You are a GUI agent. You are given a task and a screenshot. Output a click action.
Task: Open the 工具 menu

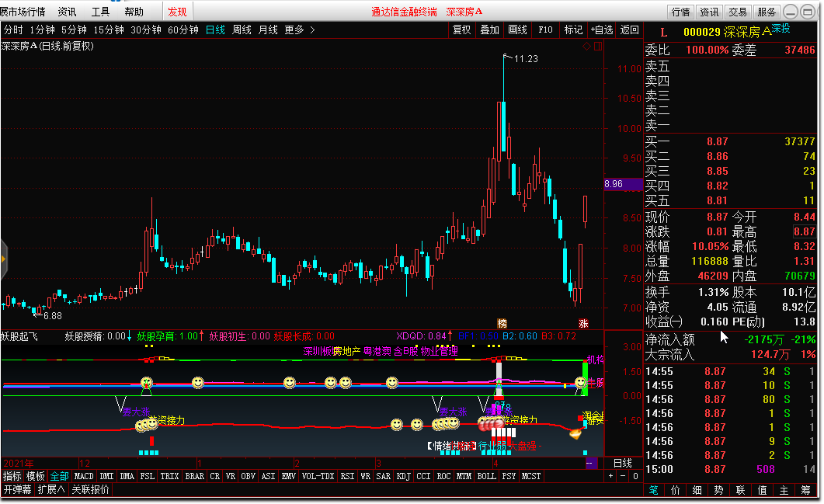pyautogui.click(x=100, y=12)
